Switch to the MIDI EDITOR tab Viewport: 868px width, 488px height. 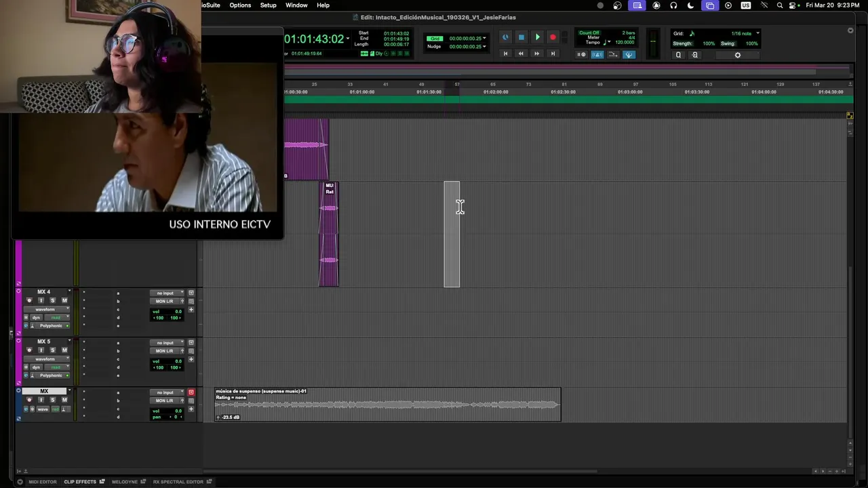[42, 482]
